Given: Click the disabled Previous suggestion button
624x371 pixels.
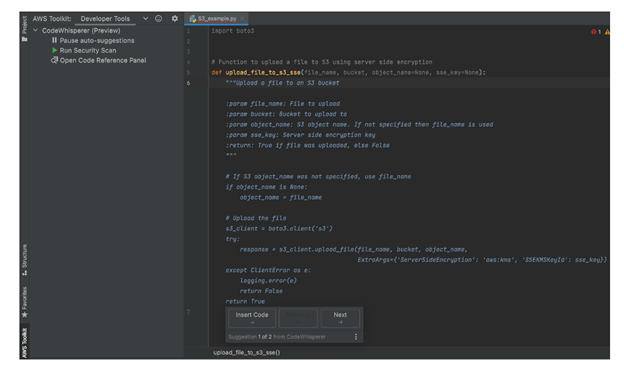Looking at the screenshot, I should 298,318.
